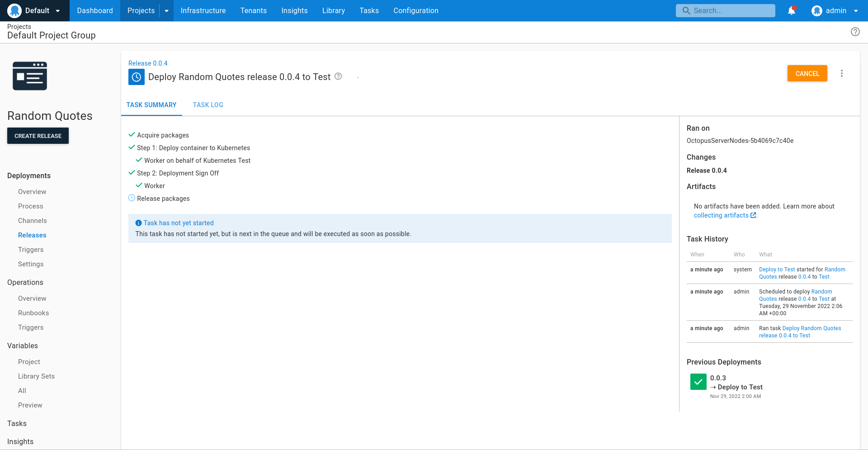868x450 pixels.
Task: Open notifications bell icon
Action: click(792, 10)
